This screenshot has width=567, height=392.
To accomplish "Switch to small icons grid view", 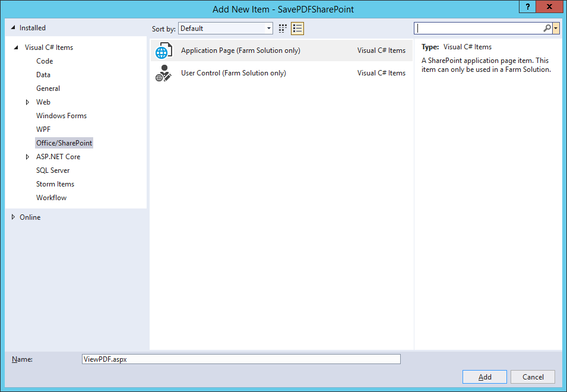I will 283,28.
